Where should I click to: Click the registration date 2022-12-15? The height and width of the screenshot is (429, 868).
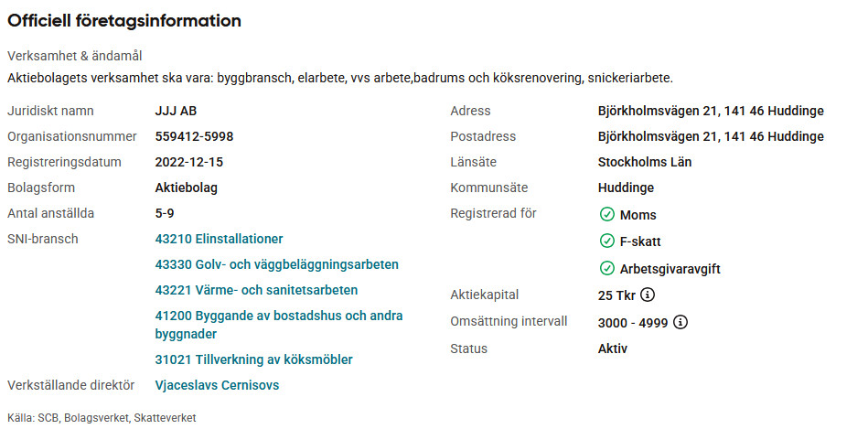point(188,162)
